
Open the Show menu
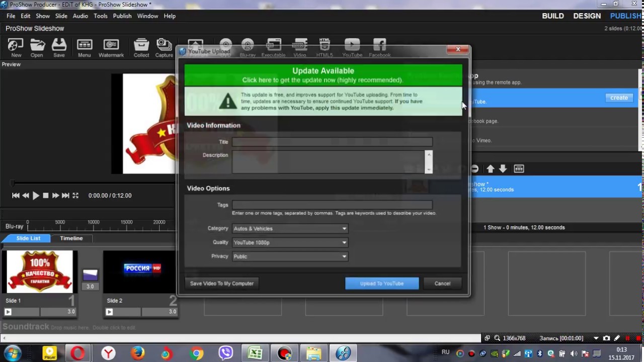tap(43, 16)
